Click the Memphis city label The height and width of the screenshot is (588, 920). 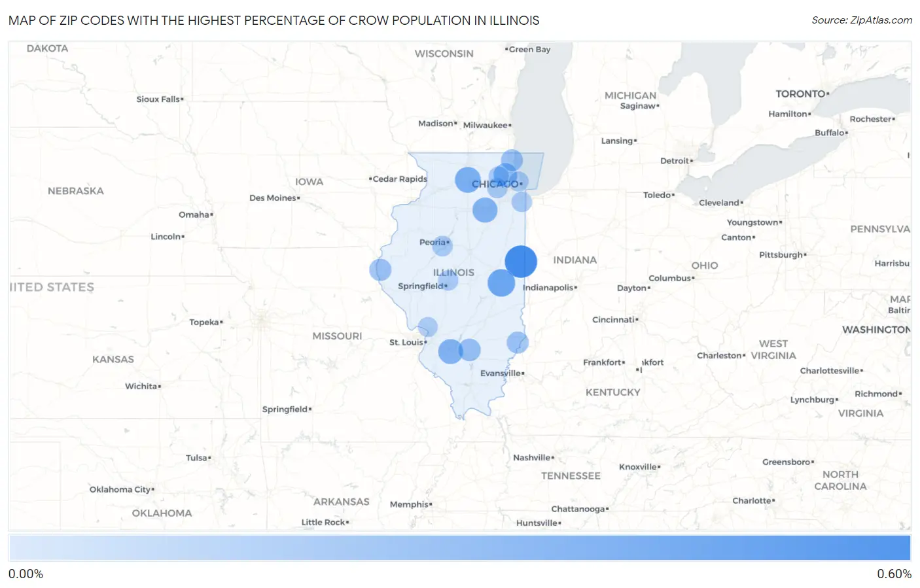pos(410,504)
